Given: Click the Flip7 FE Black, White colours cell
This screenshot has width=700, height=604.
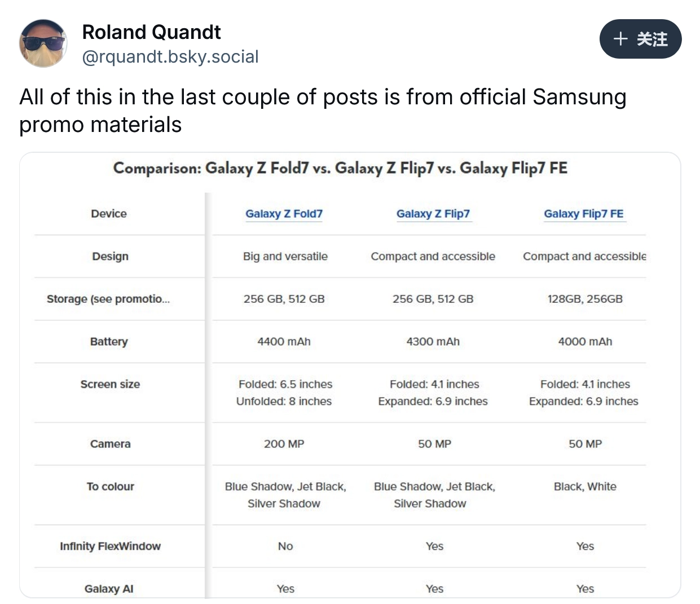Looking at the screenshot, I should click(x=585, y=487).
